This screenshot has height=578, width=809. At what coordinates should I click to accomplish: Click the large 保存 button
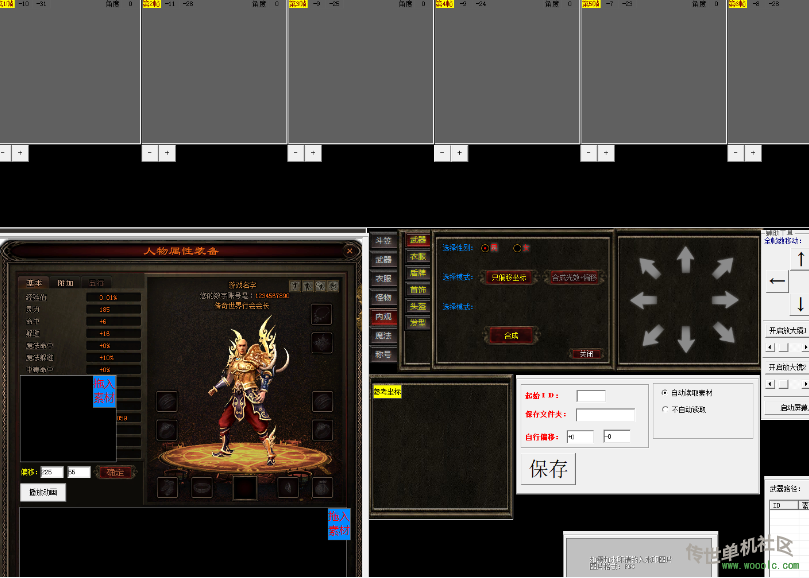[548, 469]
